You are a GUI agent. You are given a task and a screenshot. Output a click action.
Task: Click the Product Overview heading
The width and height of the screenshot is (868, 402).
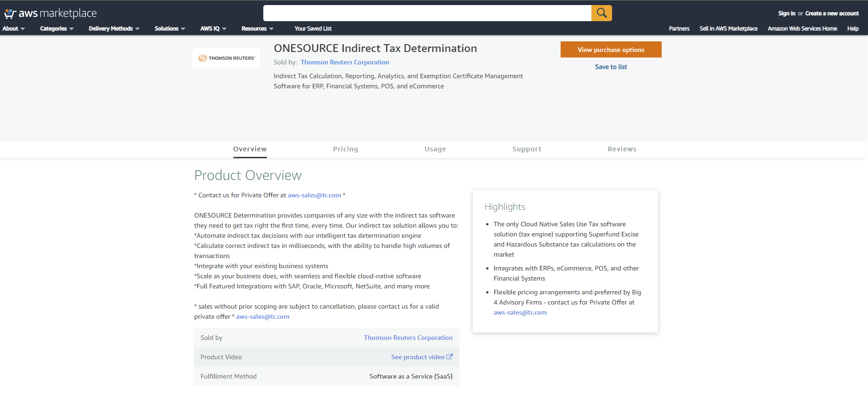click(x=248, y=175)
